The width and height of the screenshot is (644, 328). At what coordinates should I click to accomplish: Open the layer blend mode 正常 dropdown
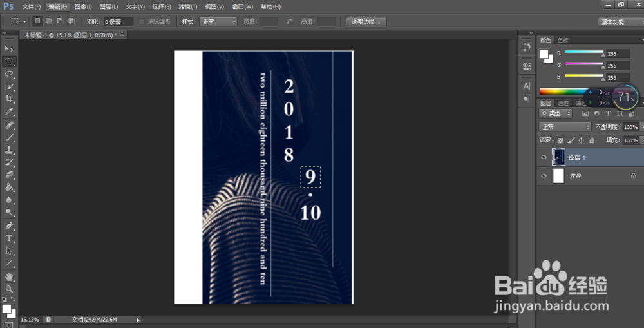pos(565,126)
